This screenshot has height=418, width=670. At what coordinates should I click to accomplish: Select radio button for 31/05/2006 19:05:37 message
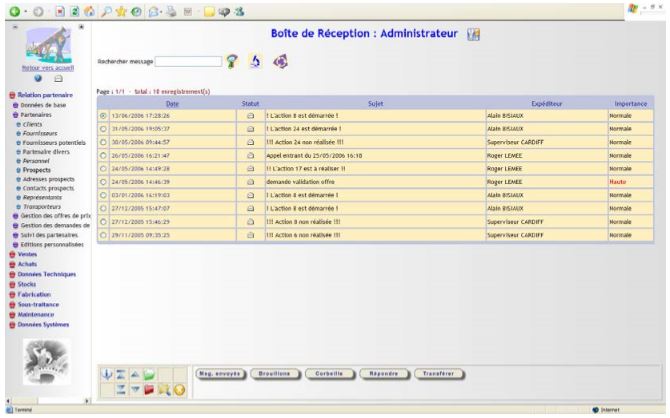104,128
